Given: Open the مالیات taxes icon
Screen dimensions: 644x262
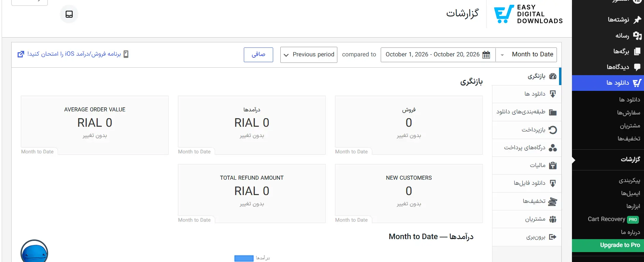Looking at the screenshot, I should 553,165.
